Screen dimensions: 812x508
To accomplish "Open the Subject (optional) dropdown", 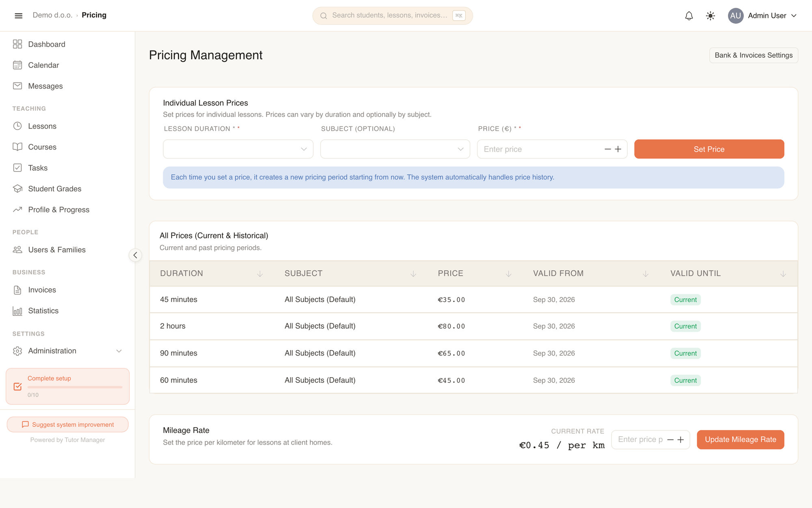I will pos(395,149).
